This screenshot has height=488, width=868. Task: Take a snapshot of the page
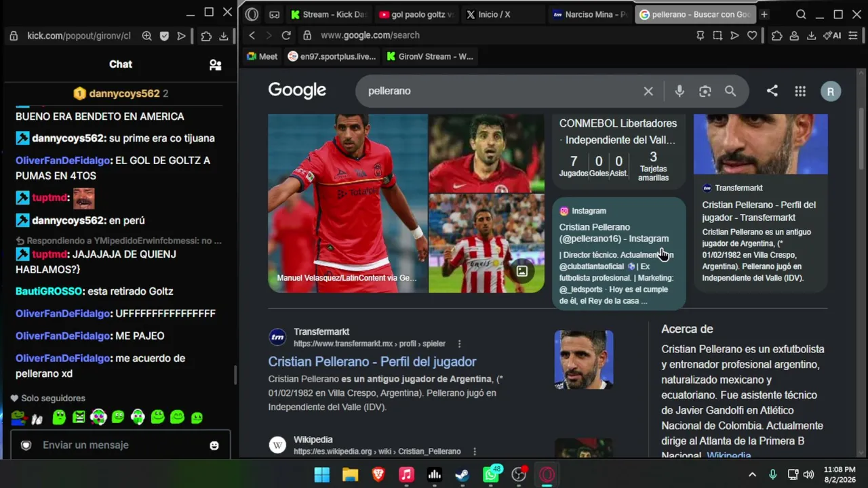[x=717, y=35]
